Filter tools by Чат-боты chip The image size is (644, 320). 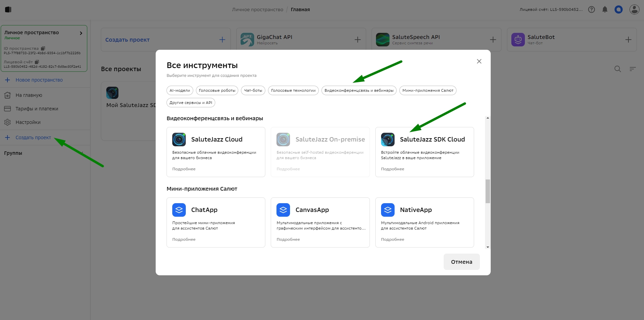point(253,90)
